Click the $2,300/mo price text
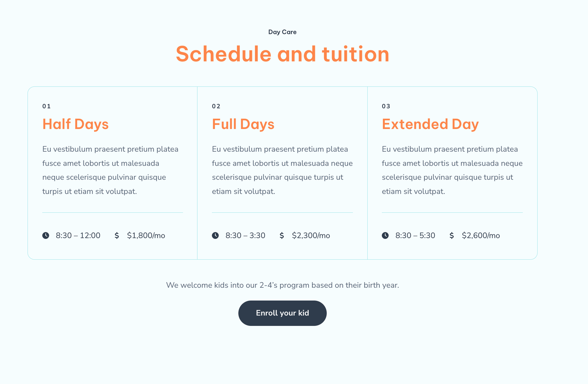The image size is (588, 384). [311, 236]
